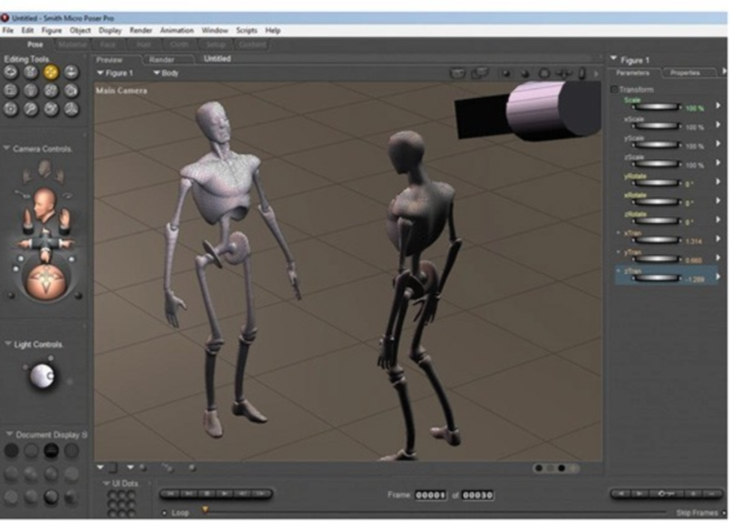The width and height of the screenshot is (736, 523).
Task: Jump to first frame in playback controls
Action: (x=171, y=494)
